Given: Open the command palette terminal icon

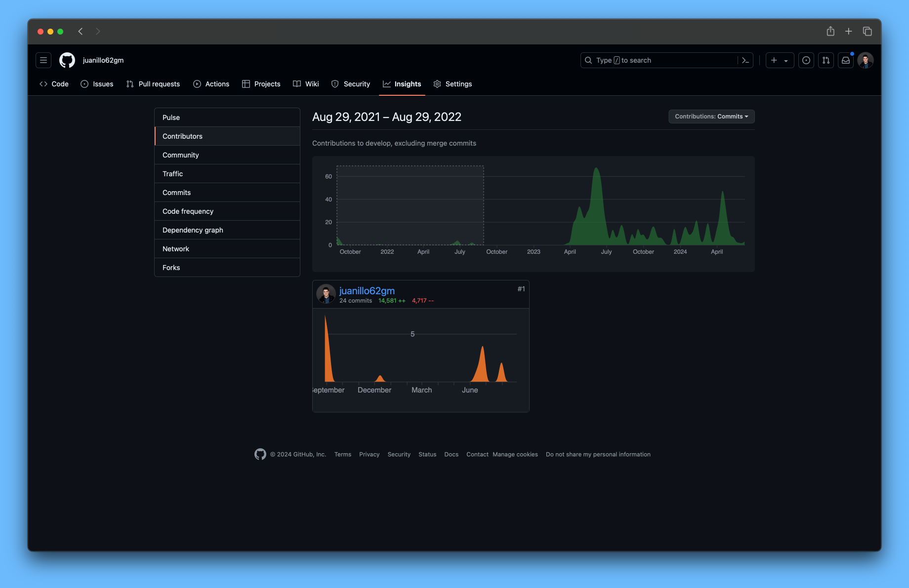Looking at the screenshot, I should click(x=745, y=60).
